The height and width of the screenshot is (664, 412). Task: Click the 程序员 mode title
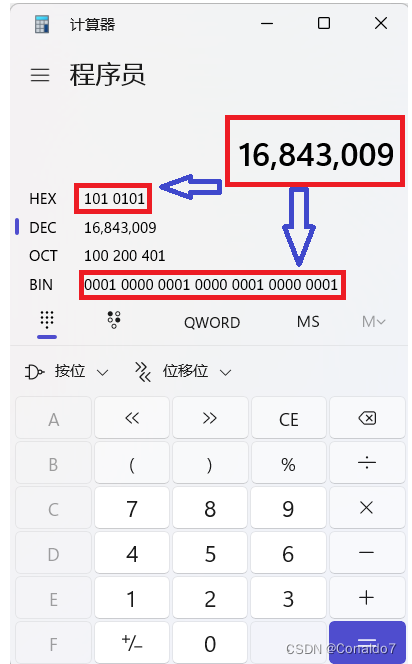(x=107, y=75)
